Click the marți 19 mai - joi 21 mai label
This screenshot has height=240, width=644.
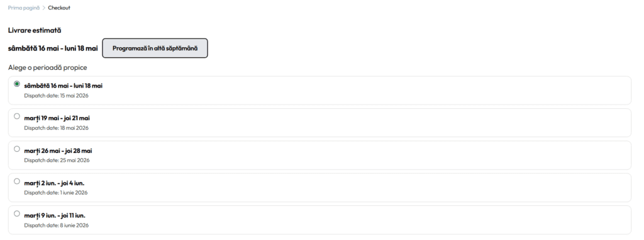[x=57, y=118]
